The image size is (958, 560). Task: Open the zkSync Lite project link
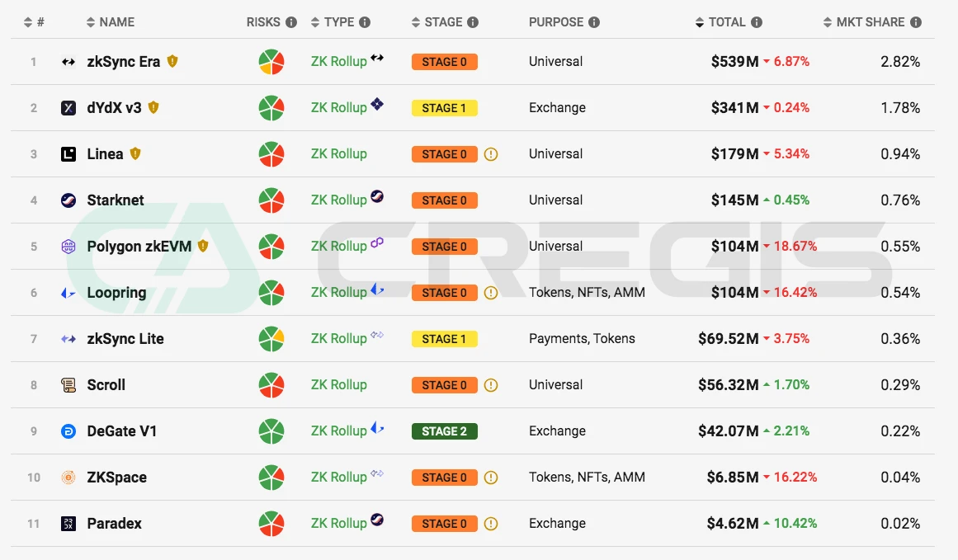(125, 339)
